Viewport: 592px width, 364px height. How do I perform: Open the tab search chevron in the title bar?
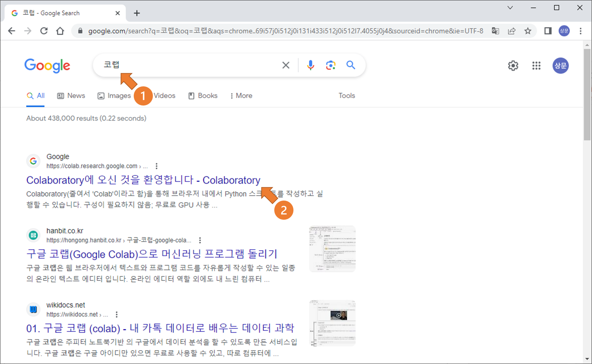510,7
